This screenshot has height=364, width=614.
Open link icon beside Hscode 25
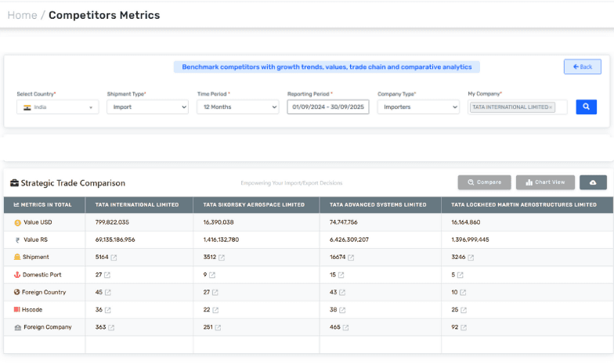point(464,310)
